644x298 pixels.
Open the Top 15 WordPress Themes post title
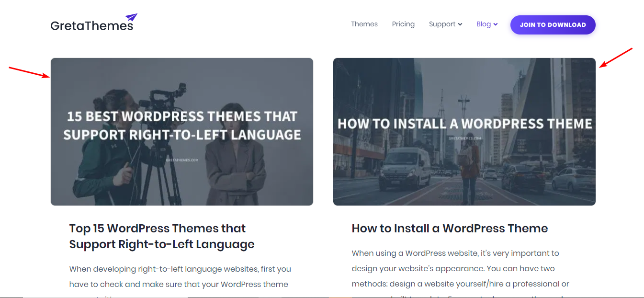click(162, 236)
